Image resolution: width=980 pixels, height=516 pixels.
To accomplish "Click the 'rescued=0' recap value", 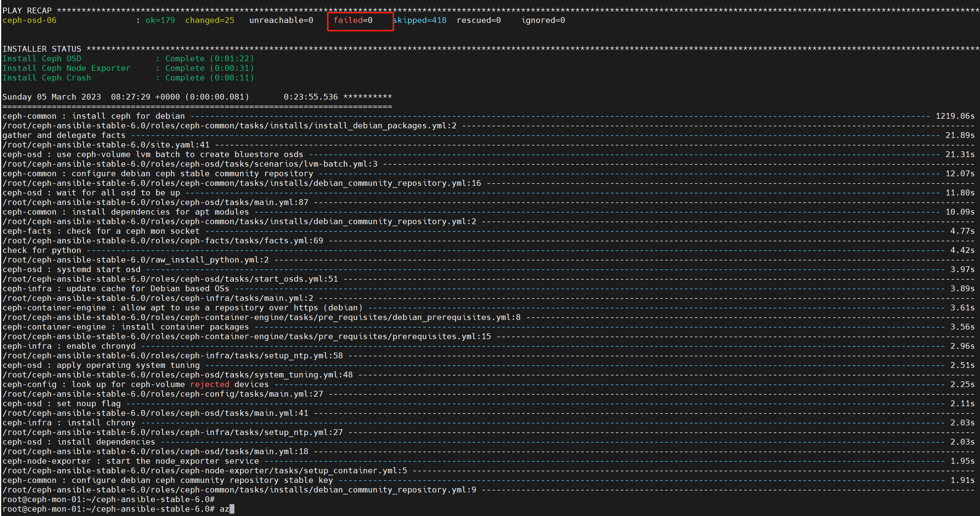I will tap(479, 20).
